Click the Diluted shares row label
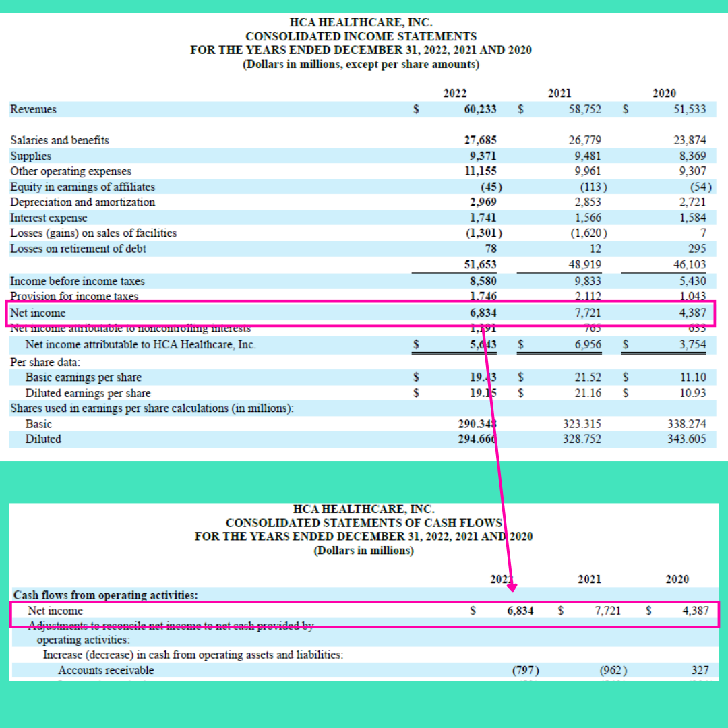728x728 pixels. click(x=43, y=439)
